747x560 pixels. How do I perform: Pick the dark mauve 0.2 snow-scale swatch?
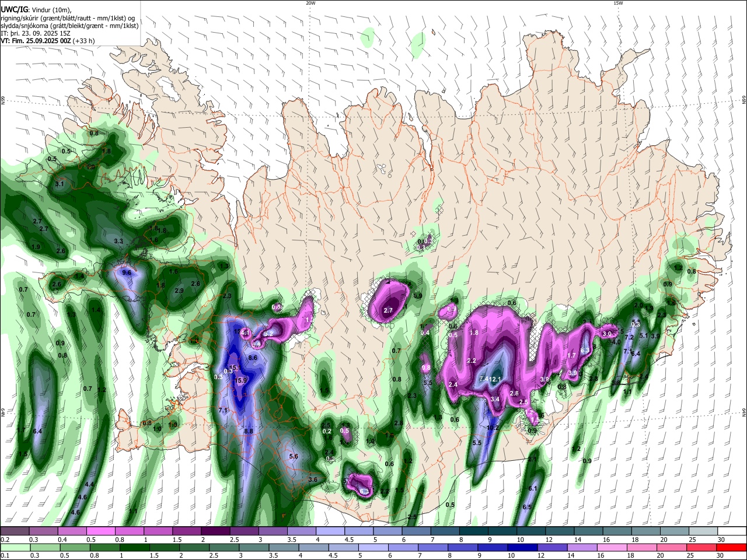(x=15, y=531)
